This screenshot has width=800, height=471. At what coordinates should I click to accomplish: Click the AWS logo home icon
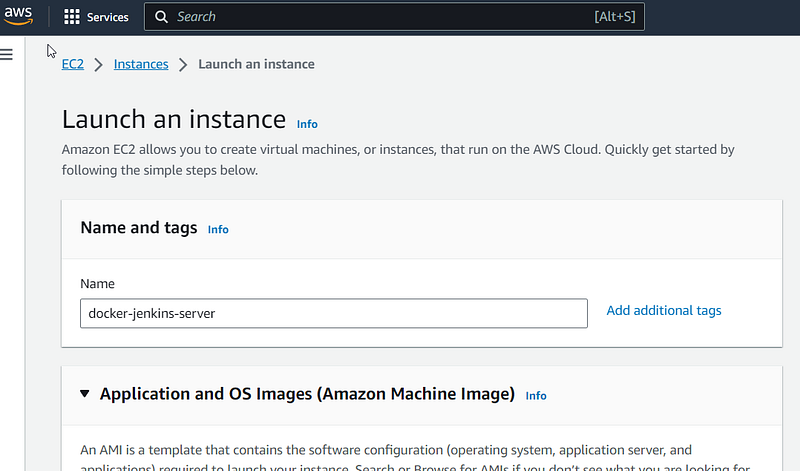[18, 16]
